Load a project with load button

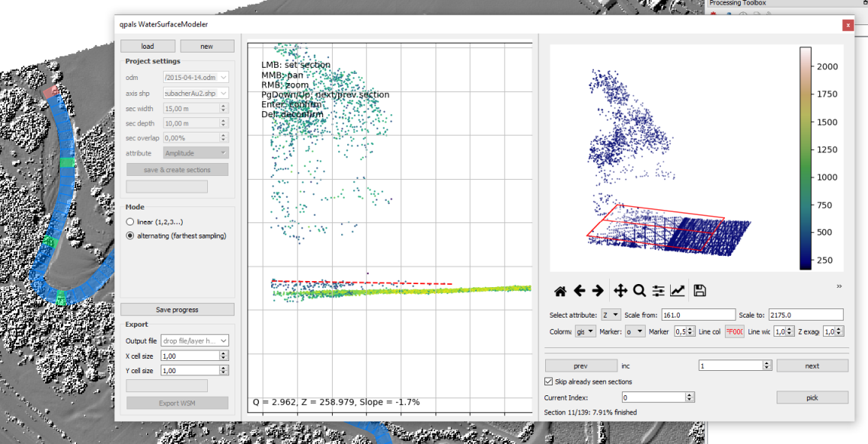tap(148, 46)
